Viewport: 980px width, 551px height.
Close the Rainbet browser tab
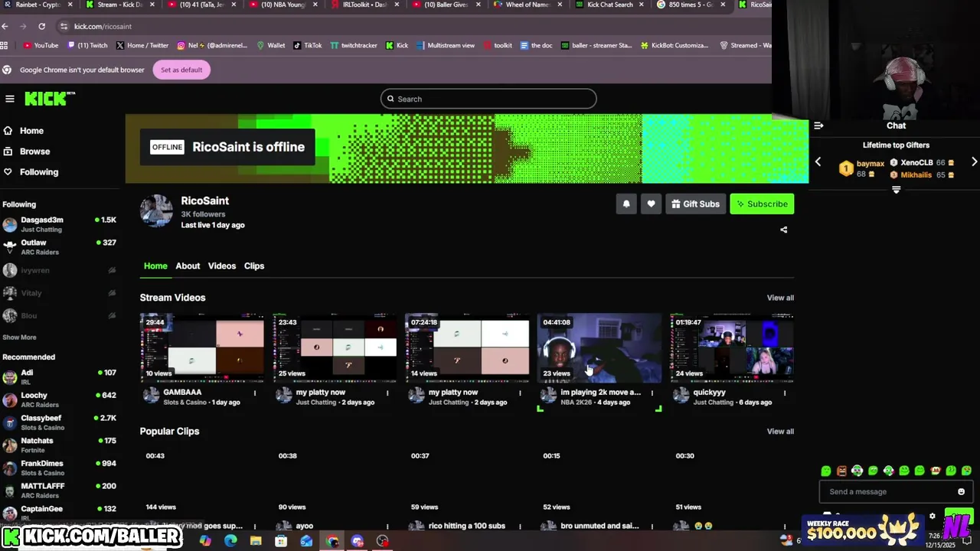click(70, 5)
